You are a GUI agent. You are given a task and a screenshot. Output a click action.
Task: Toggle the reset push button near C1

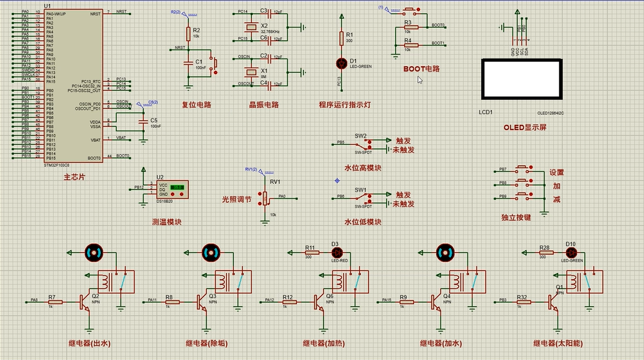pyautogui.click(x=214, y=64)
